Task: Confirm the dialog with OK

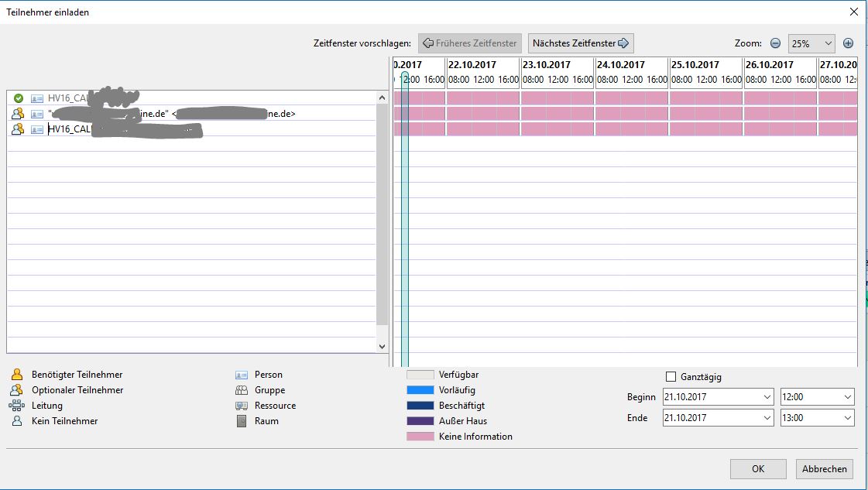Action: click(x=757, y=469)
